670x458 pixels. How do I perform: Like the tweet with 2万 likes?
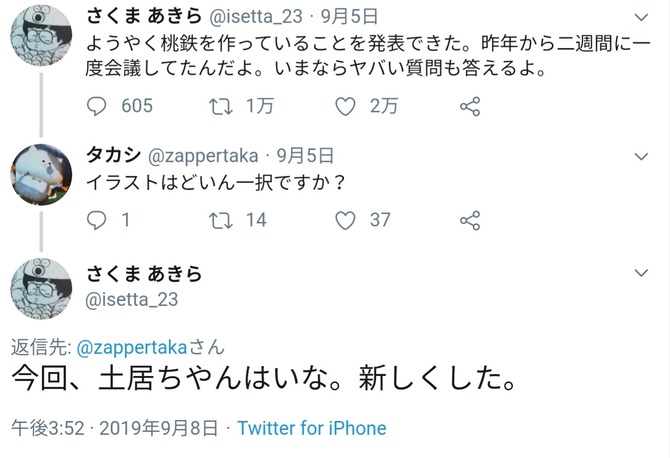point(345,106)
